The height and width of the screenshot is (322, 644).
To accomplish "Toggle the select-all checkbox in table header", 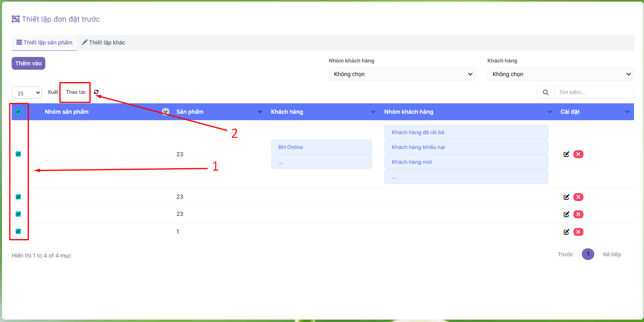I will pos(18,112).
